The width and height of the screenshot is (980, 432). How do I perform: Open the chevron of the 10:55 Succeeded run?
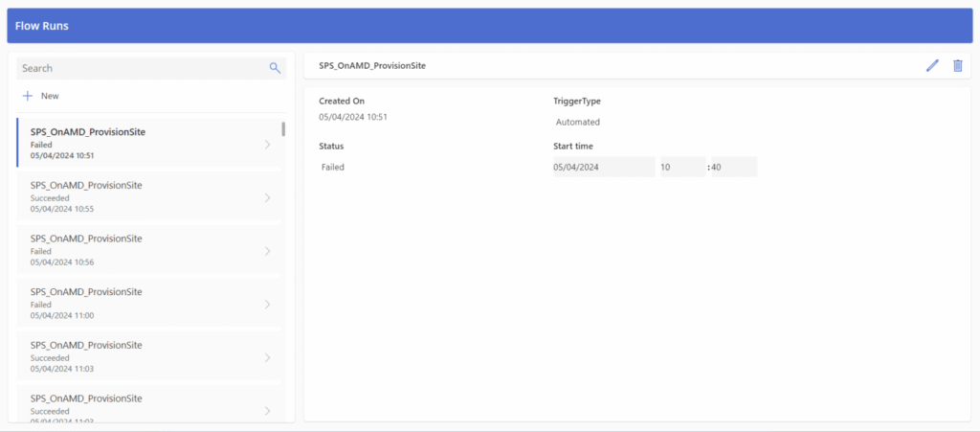tap(268, 197)
